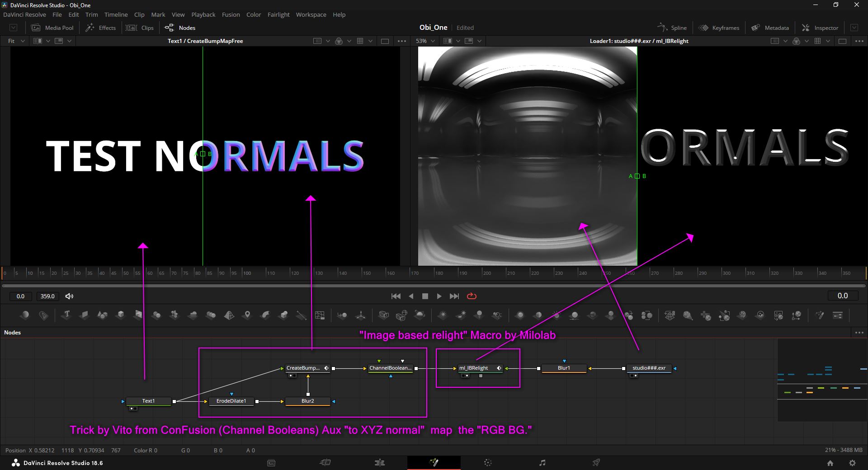Image resolution: width=868 pixels, height=470 pixels.
Task: Mute audio with the speaker icon
Action: click(x=69, y=296)
